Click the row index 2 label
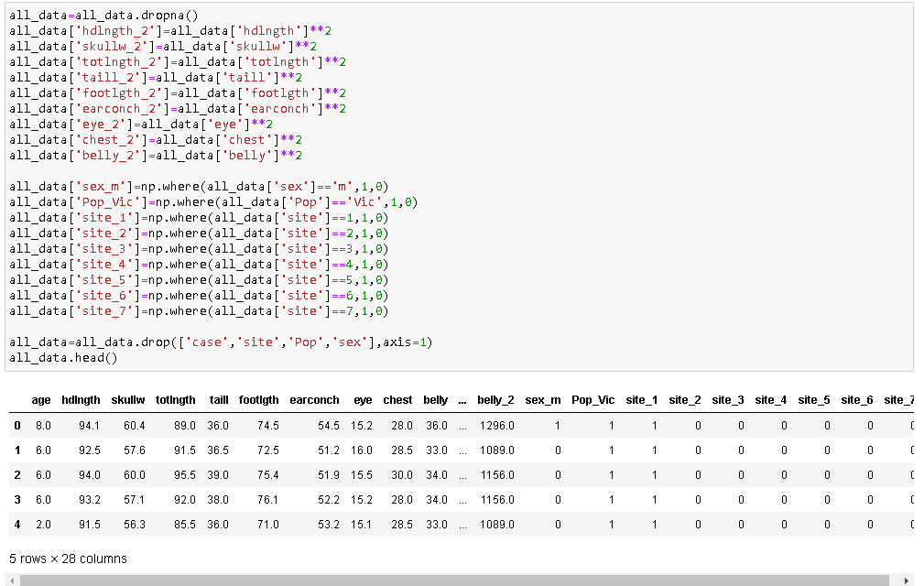The height and width of the screenshot is (586, 924). tap(17, 474)
